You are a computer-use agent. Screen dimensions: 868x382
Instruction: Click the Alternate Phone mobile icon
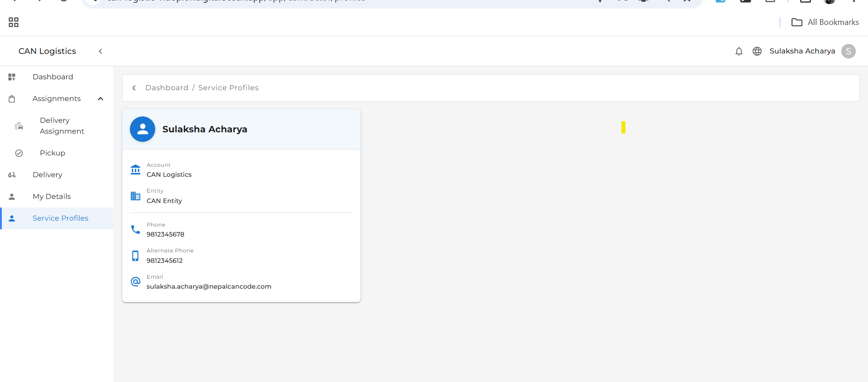[x=135, y=256]
